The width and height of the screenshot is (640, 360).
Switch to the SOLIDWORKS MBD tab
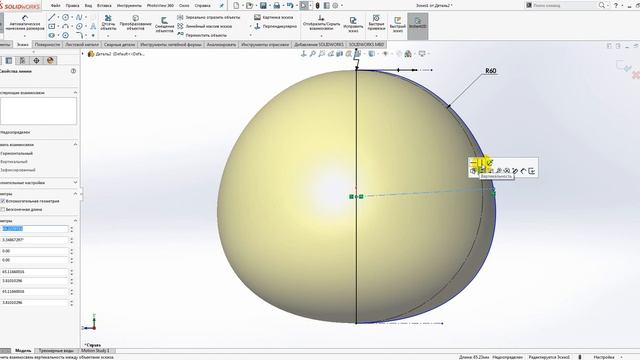(366, 44)
